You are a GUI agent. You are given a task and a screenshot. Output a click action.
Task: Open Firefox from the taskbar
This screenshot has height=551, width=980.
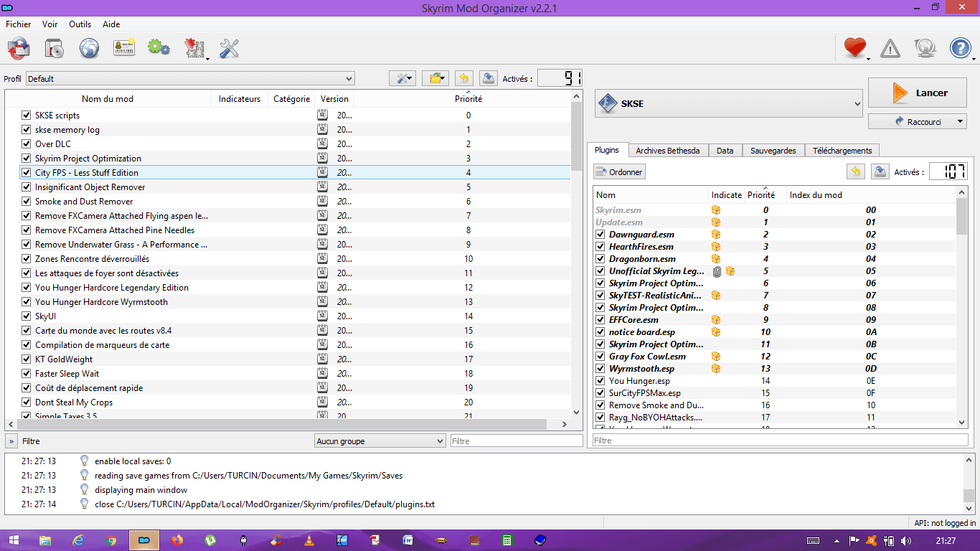177,540
